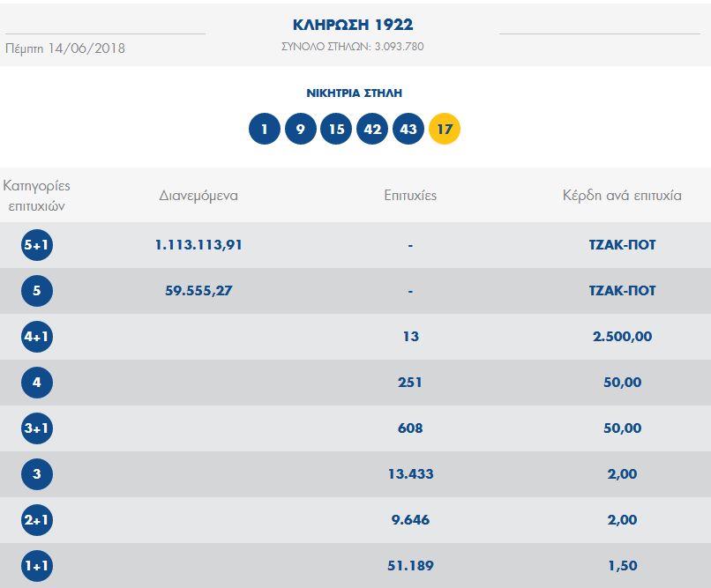Click the prize 2.500,00

(622, 337)
